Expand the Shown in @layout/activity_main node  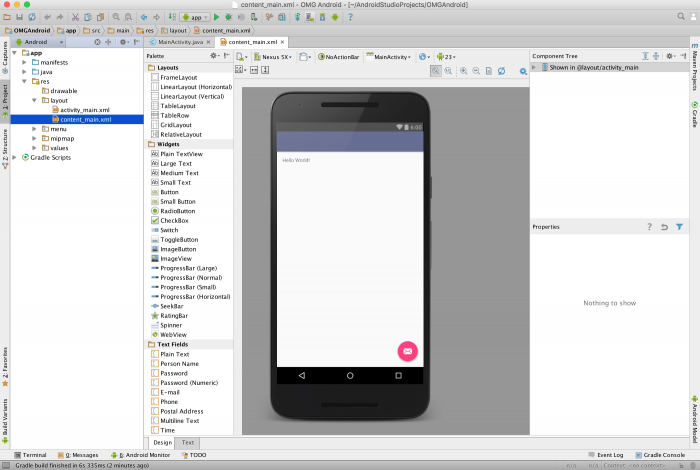coord(534,67)
